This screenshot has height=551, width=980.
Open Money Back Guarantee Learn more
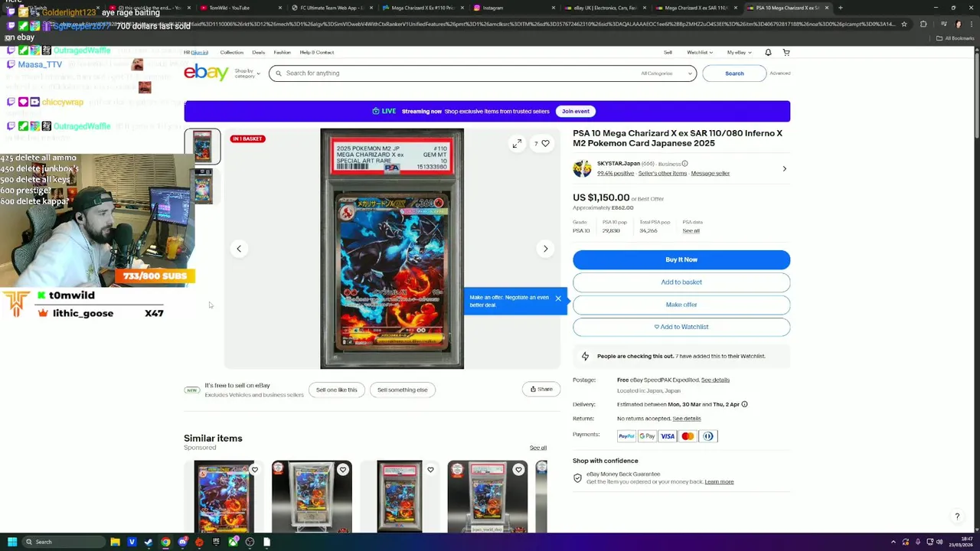pyautogui.click(x=719, y=481)
